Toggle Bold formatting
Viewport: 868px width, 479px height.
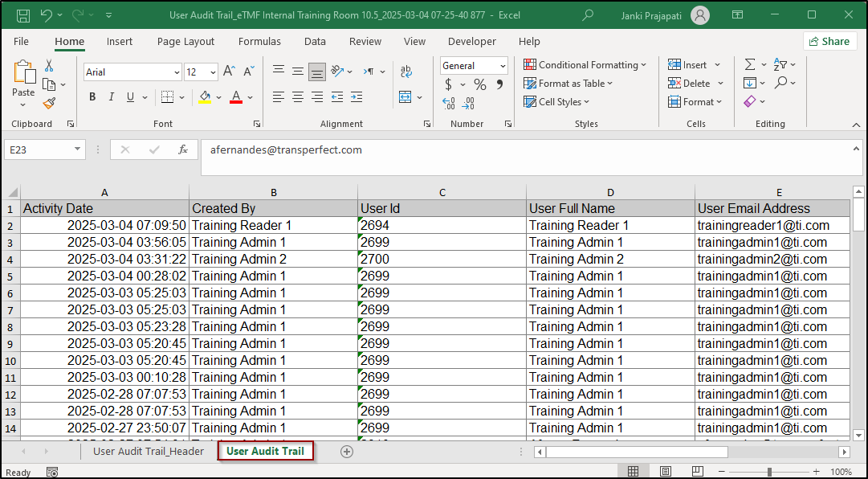pos(92,97)
